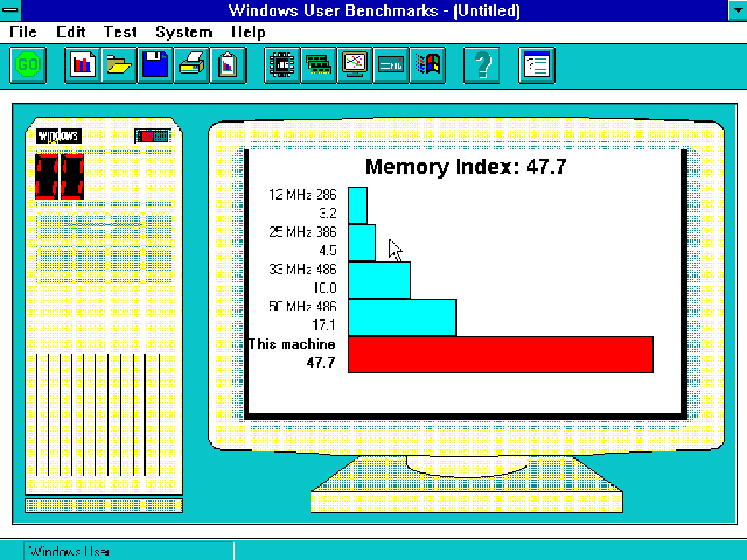This screenshot has height=560, width=747.
Task: Click the title bar down arrow button
Action: pyautogui.click(x=738, y=10)
